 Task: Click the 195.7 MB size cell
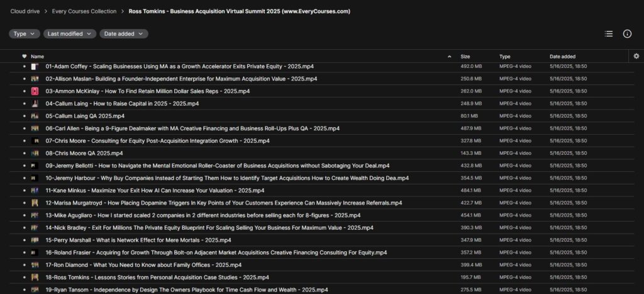point(470,278)
